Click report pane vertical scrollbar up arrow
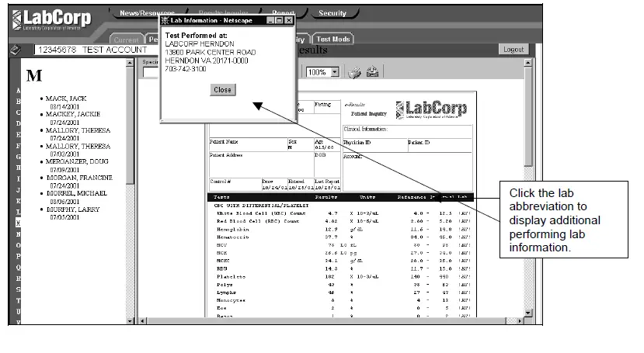The image size is (644, 353). [x=528, y=63]
